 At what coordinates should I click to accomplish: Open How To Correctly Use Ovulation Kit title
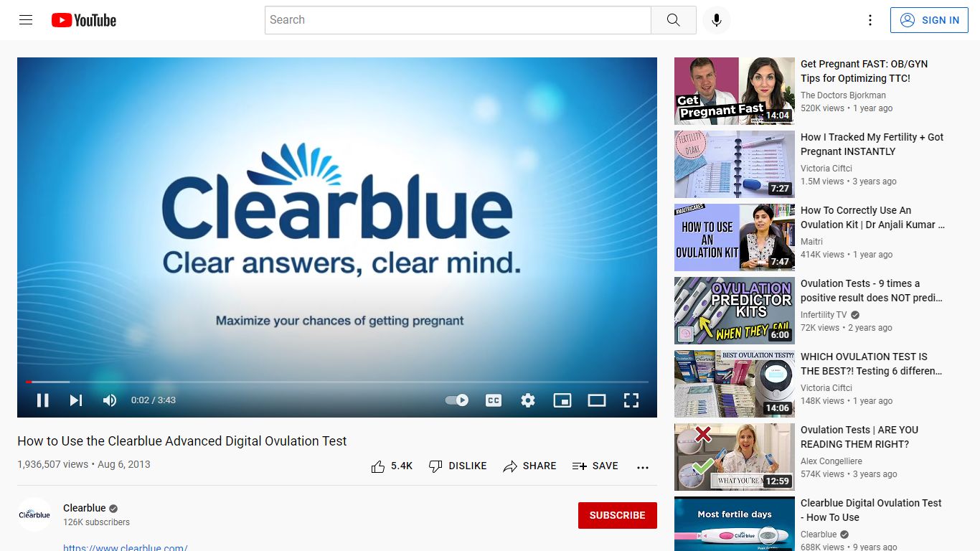[872, 217]
